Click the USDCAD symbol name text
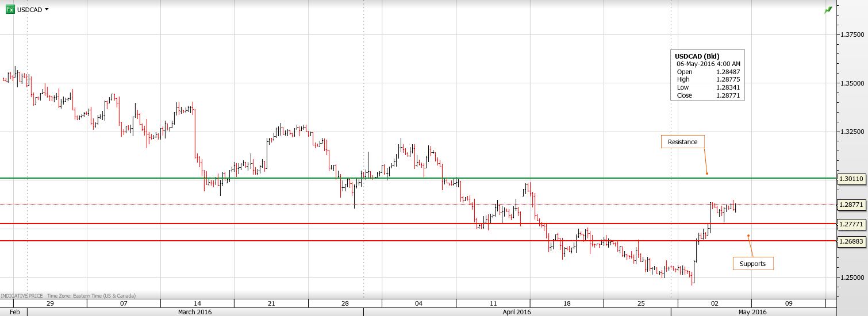868x316 pixels. pyautogui.click(x=29, y=10)
